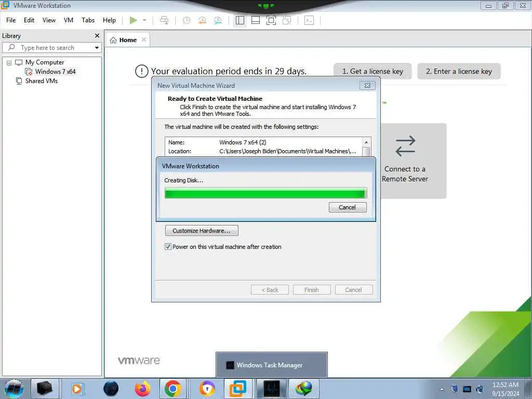
Task: Close the Library panel
Action: pos(97,36)
